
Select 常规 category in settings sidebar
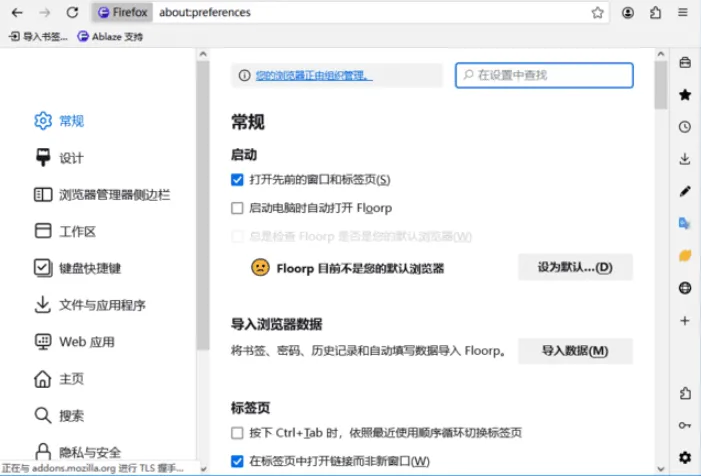59,121
